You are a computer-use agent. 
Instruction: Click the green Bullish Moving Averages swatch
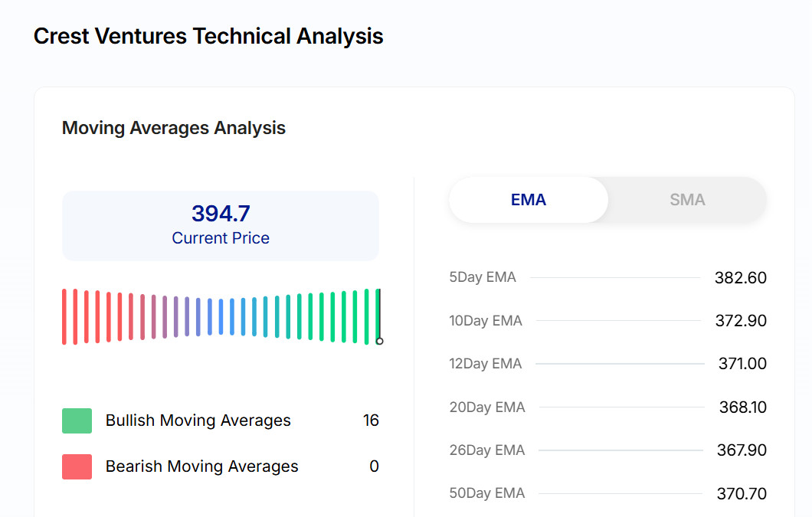[77, 420]
